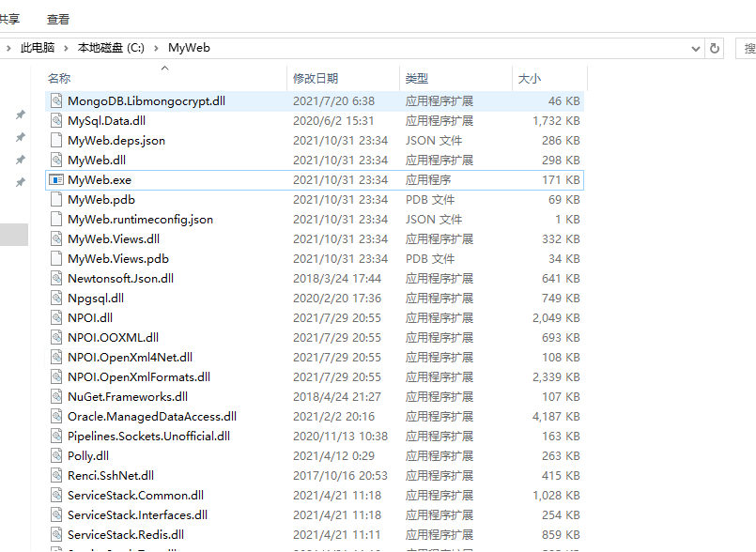Click the Oracle.ManagedDataAccess.dll file icon
756x552 pixels.
[x=56, y=417]
